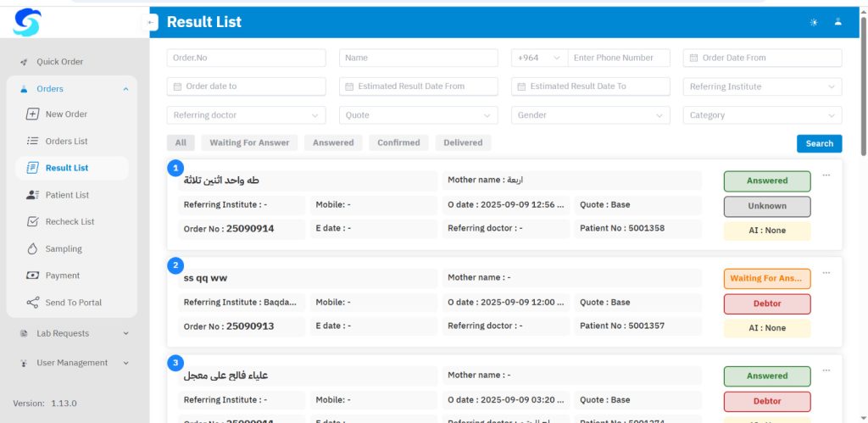The width and height of the screenshot is (868, 423).
Task: Open Orders List via its list icon
Action: (x=32, y=142)
